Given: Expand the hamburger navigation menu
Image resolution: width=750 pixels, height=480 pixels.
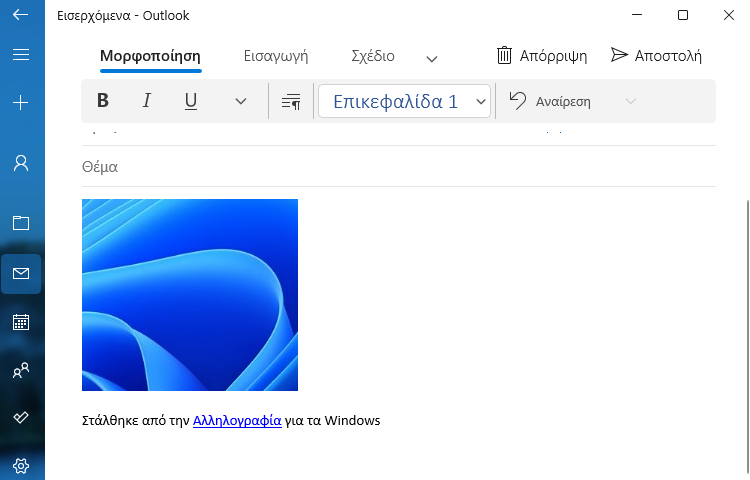Looking at the screenshot, I should click(21, 55).
